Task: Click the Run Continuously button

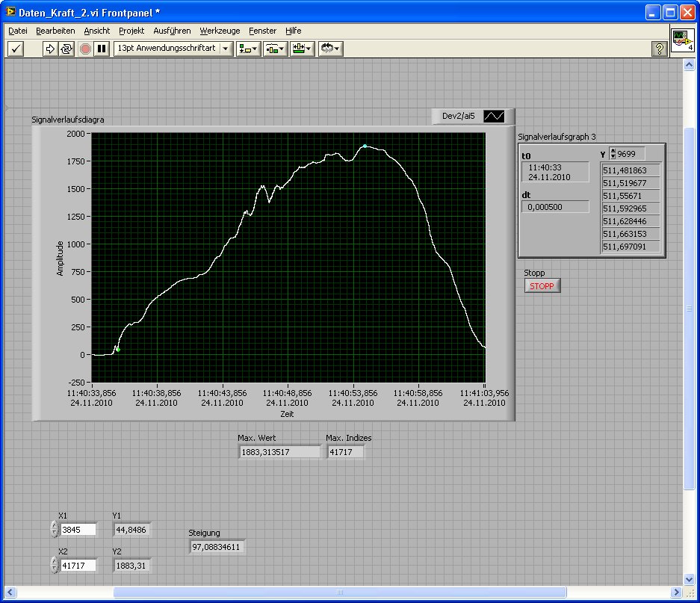Action: pos(66,49)
